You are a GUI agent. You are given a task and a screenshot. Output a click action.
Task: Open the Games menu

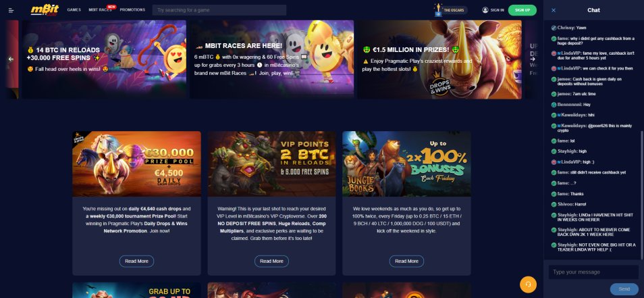coord(74,10)
